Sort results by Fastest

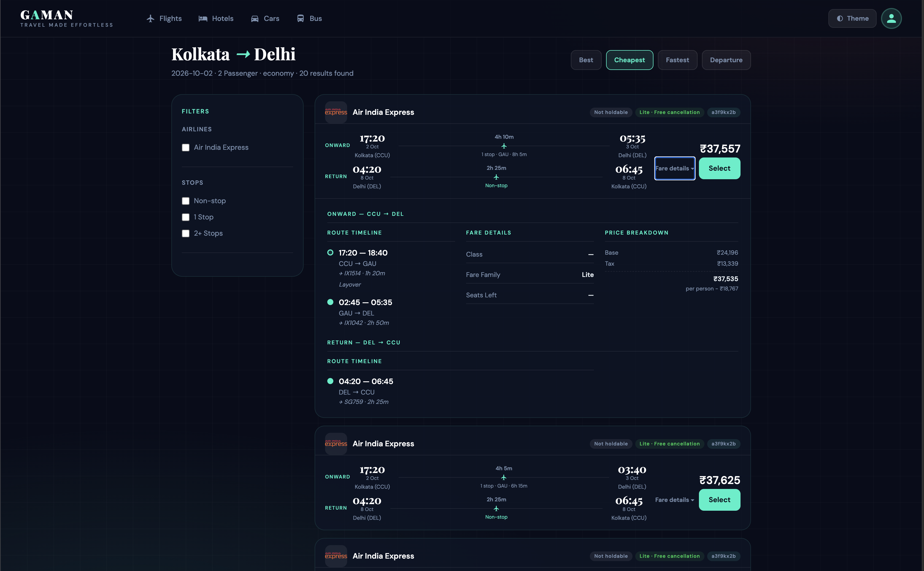pyautogui.click(x=677, y=60)
